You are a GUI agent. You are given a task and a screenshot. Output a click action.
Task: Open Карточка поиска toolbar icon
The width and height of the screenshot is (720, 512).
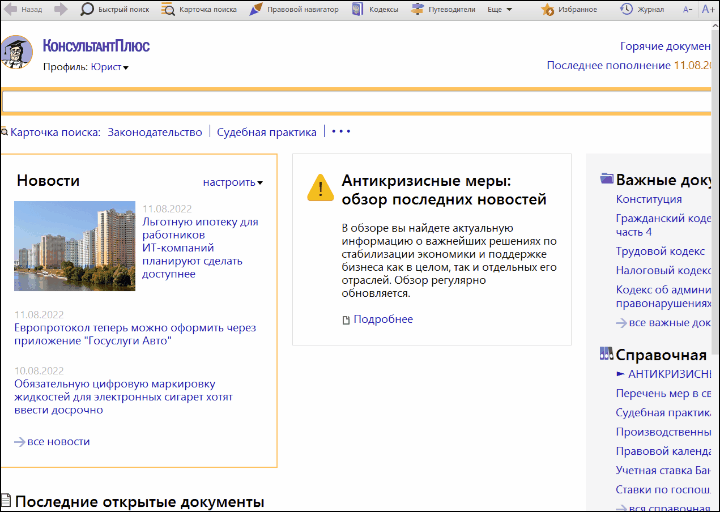[x=168, y=9]
